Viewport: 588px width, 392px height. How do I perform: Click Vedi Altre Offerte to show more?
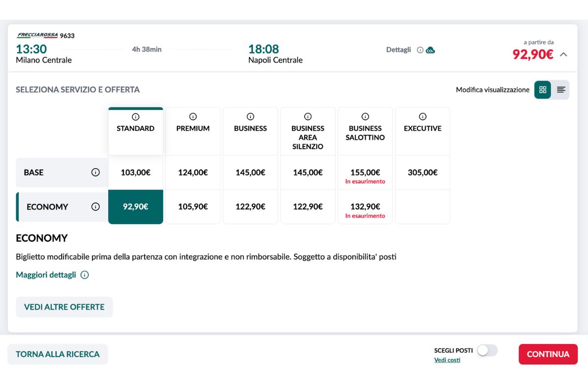click(x=64, y=307)
